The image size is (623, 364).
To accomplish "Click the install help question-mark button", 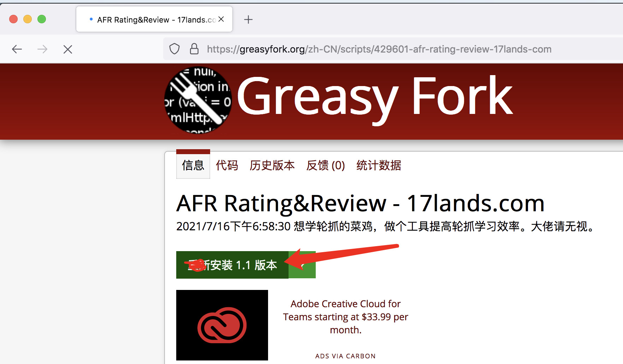I will (x=302, y=265).
